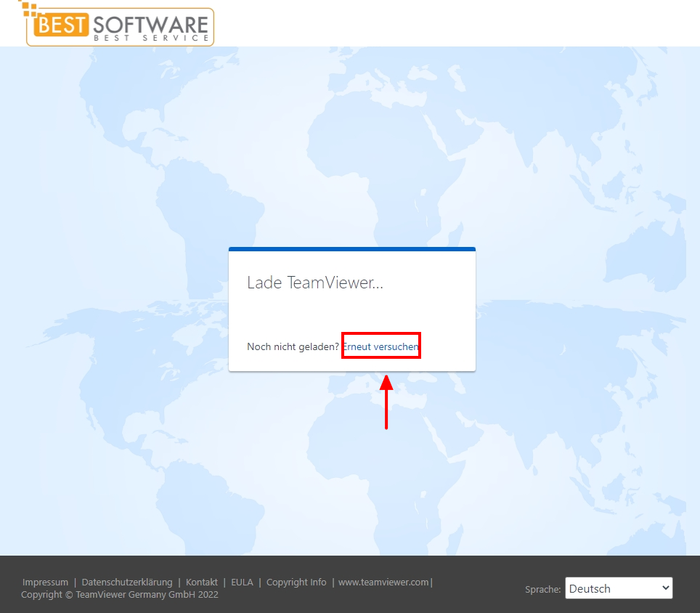Expand the language selector showing Deutsch

pos(618,588)
